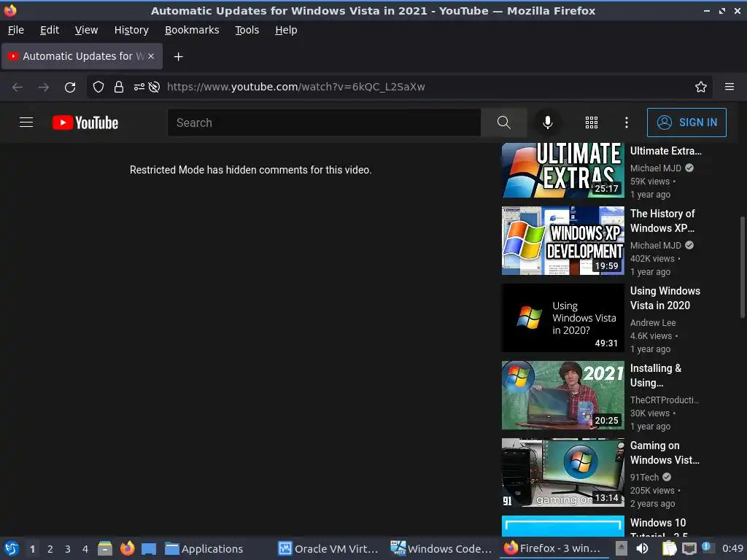The width and height of the screenshot is (747, 560).
Task: Expand hidden tray items arrow
Action: point(622,548)
